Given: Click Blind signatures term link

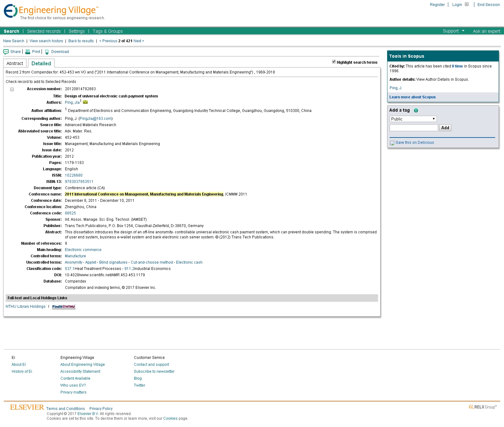Looking at the screenshot, I should [x=113, y=262].
